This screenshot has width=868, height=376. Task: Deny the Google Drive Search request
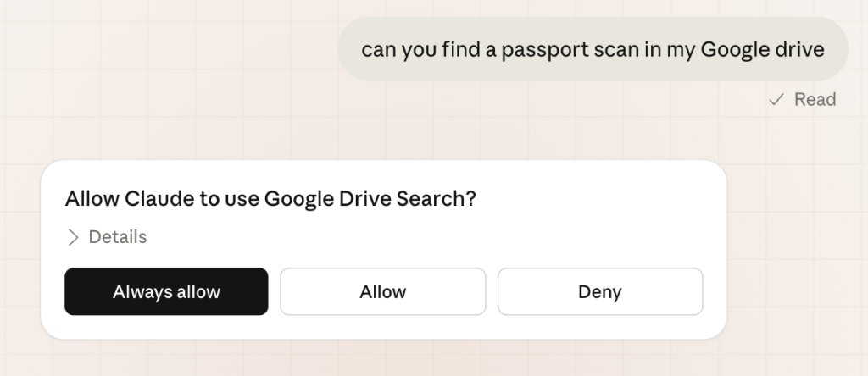coord(599,291)
